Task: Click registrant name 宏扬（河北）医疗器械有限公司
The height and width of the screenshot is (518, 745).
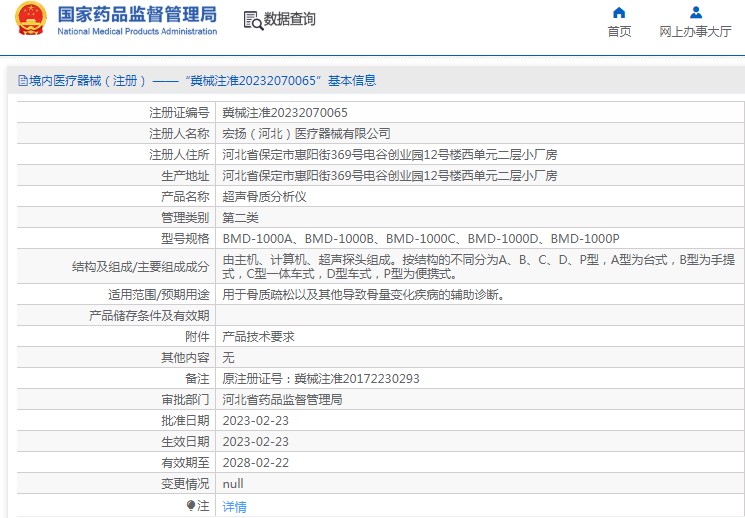Action: pyautogui.click(x=306, y=134)
